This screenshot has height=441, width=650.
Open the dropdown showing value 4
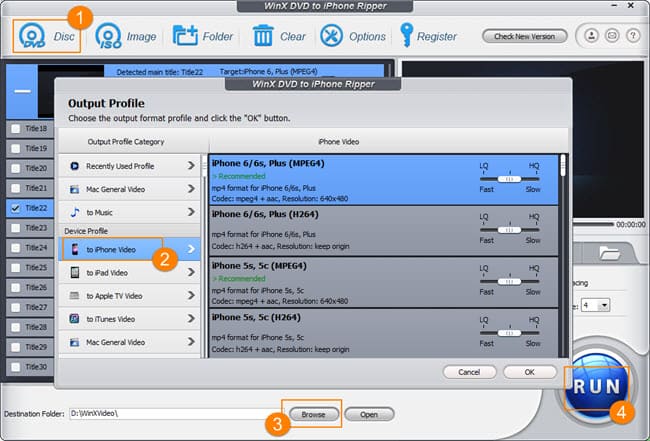pos(595,305)
